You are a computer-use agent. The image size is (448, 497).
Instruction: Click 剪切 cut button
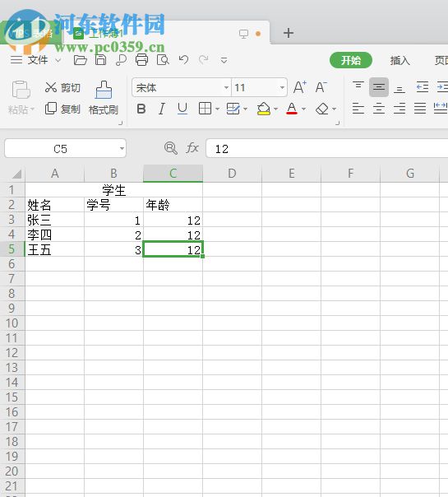[x=62, y=87]
